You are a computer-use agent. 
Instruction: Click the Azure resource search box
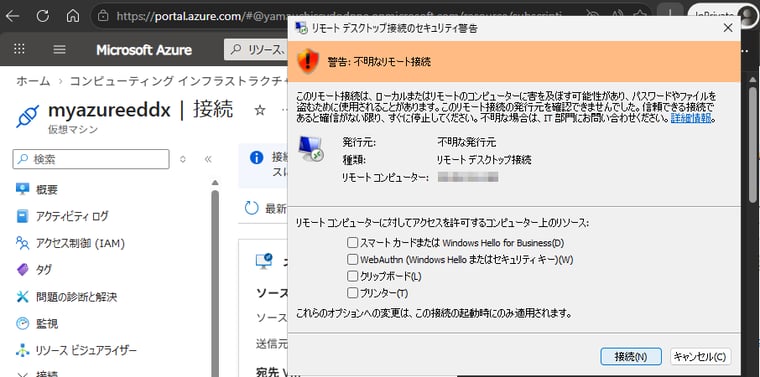[x=257, y=49]
